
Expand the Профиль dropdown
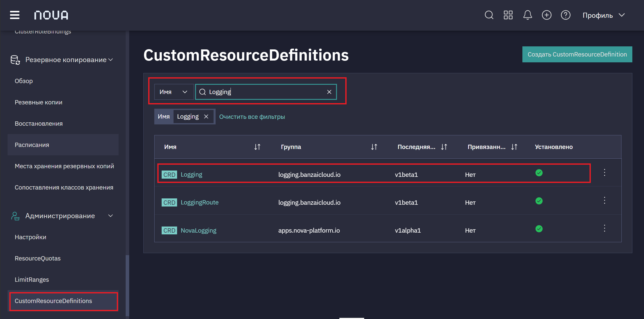point(604,15)
